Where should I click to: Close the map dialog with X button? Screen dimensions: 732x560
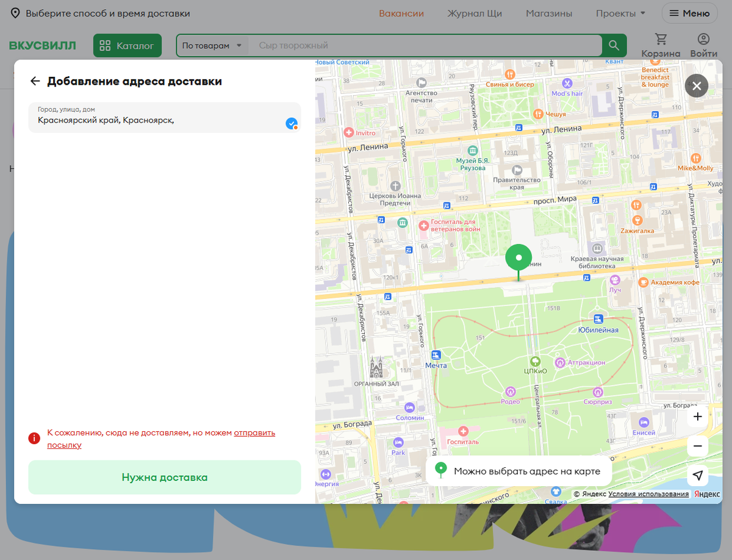697,86
